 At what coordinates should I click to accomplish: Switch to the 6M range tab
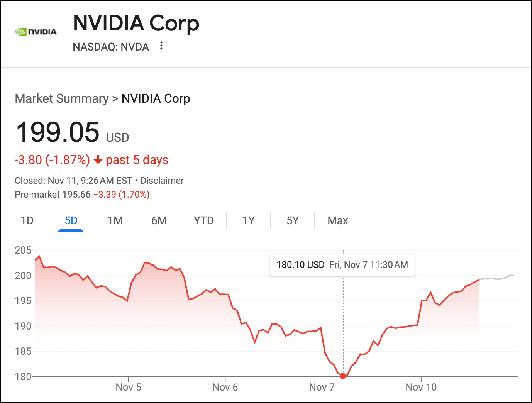(159, 220)
